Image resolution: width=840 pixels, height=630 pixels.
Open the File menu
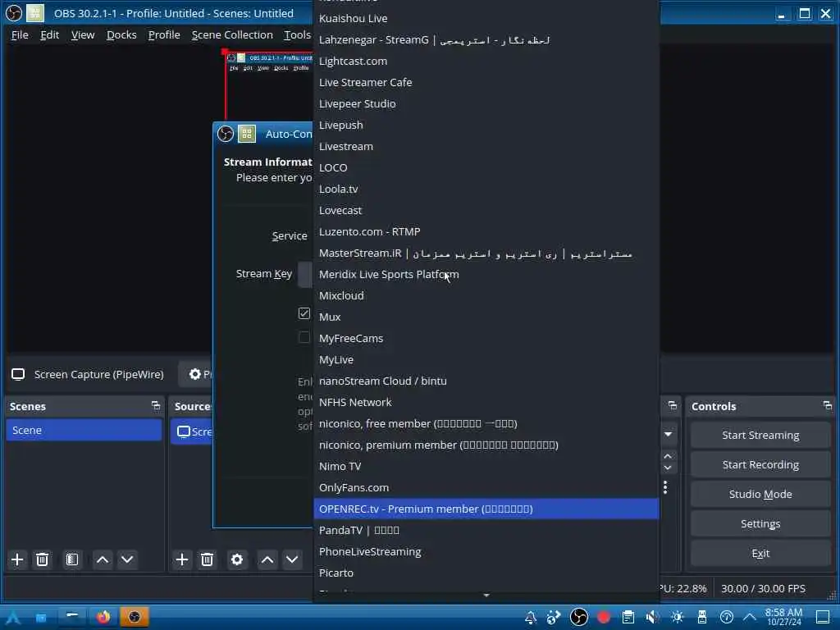(x=20, y=34)
